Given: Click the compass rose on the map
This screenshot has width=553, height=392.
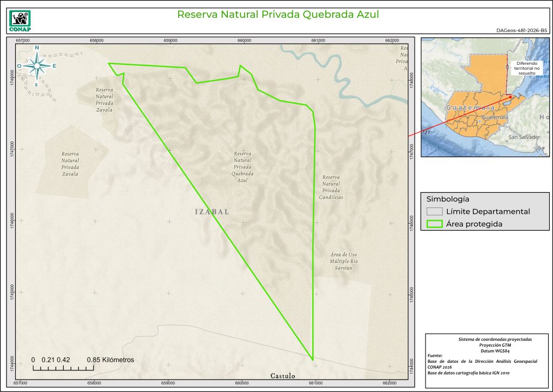Looking at the screenshot, I should 37,66.
